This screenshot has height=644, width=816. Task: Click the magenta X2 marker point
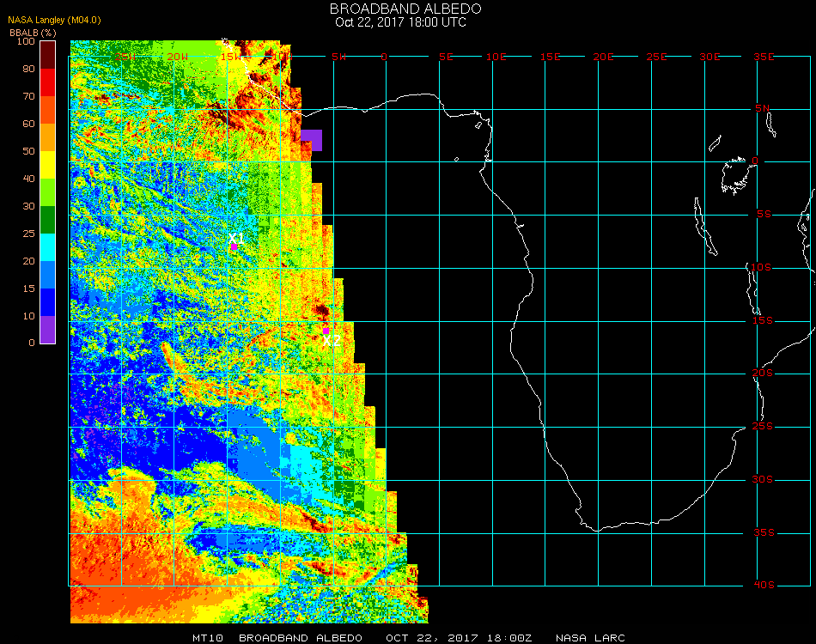tap(326, 331)
